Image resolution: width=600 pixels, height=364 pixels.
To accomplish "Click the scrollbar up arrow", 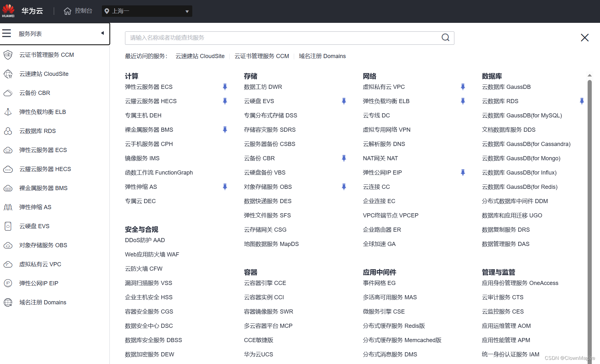I will click(590, 76).
